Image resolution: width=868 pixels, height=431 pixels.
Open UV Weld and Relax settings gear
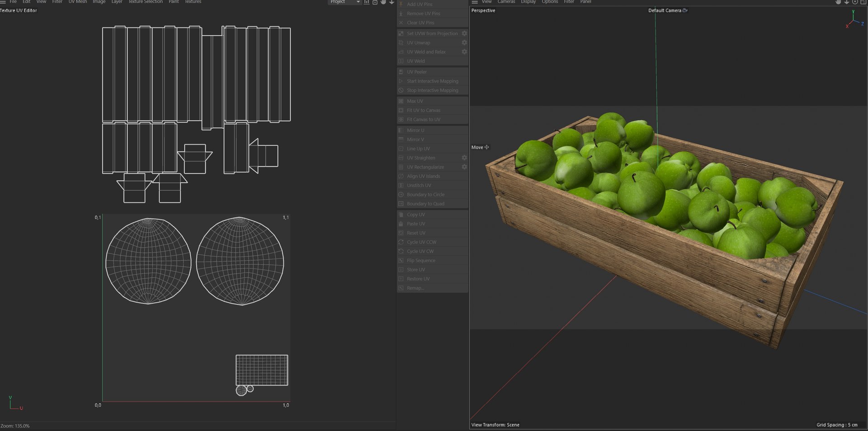(464, 52)
